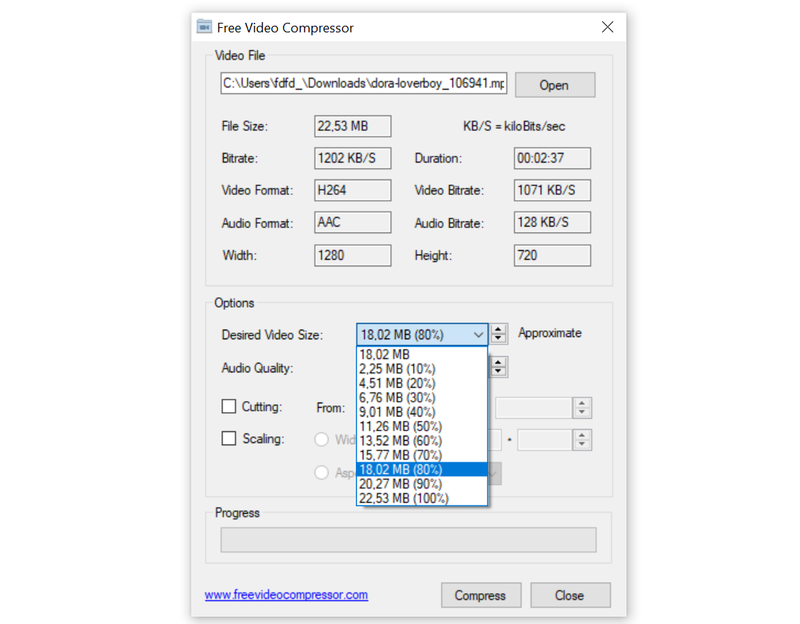
Task: Choose the highlighted 18,02 MB (80%) option
Action: coord(422,469)
